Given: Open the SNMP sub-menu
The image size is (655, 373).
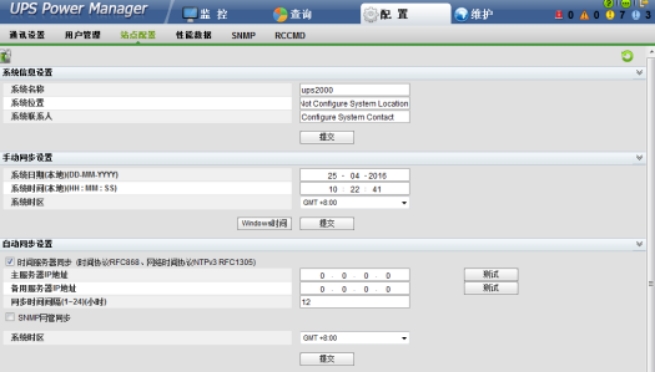Looking at the screenshot, I should point(244,36).
